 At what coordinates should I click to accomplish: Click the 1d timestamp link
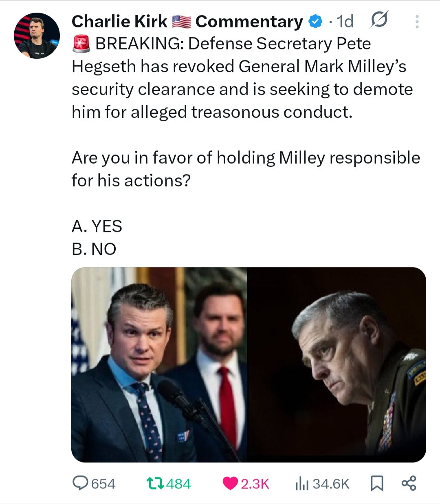345,22
